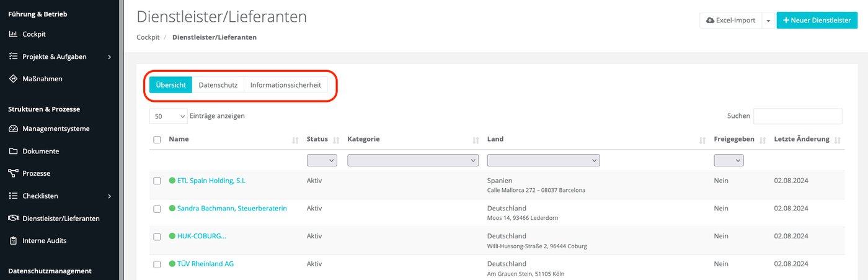This screenshot has width=868, height=280.
Task: Click into the Suchen search field
Action: [x=797, y=116]
